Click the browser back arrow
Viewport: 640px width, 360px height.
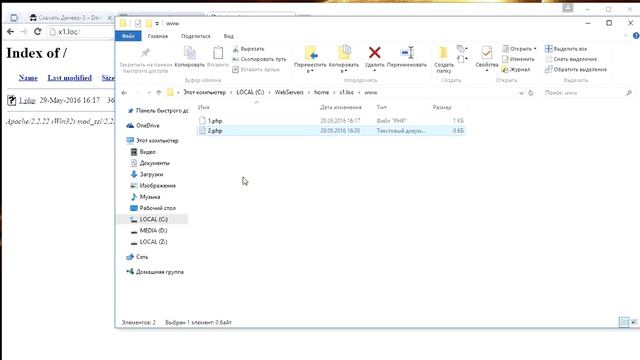pos(11,31)
